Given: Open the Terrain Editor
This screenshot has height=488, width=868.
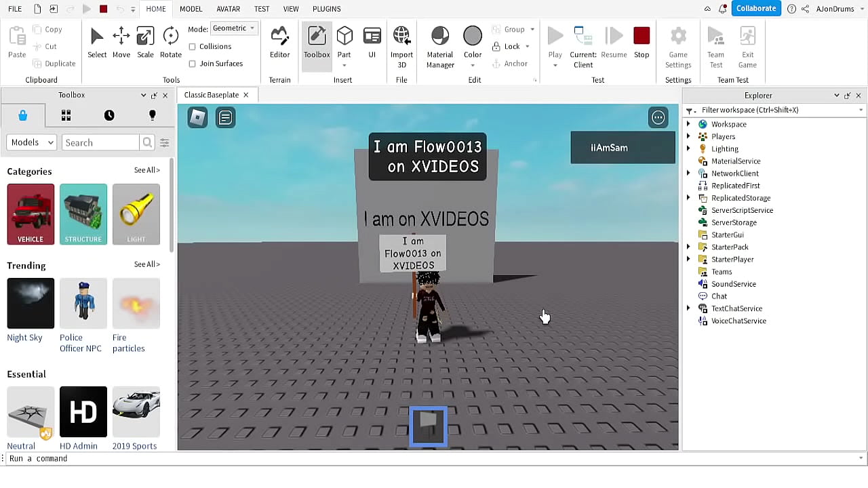Looking at the screenshot, I should point(279,42).
